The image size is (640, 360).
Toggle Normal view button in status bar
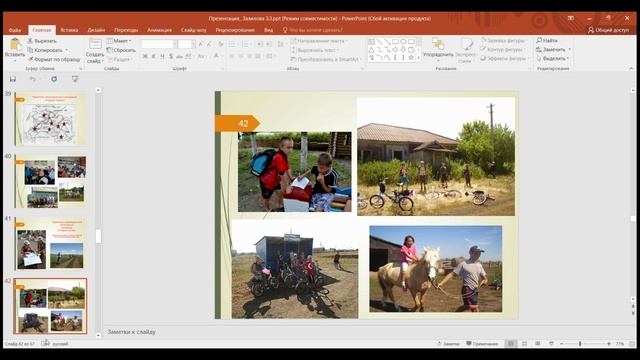(511, 344)
